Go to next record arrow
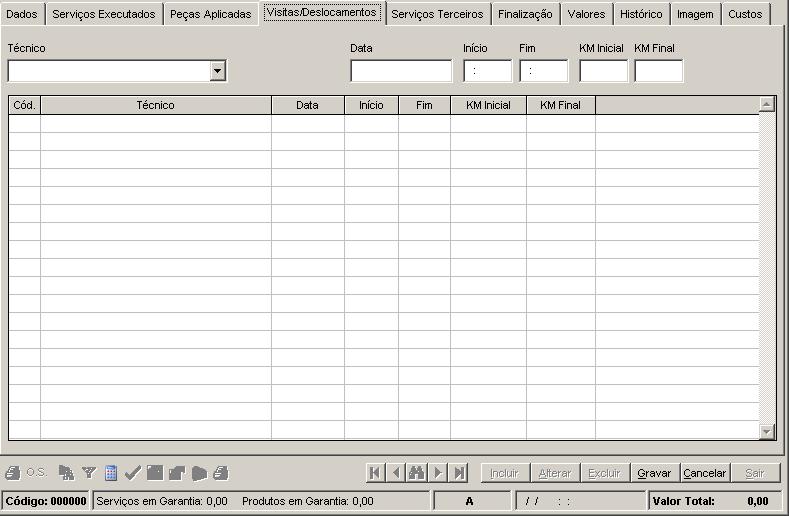The height and width of the screenshot is (516, 789). point(438,473)
